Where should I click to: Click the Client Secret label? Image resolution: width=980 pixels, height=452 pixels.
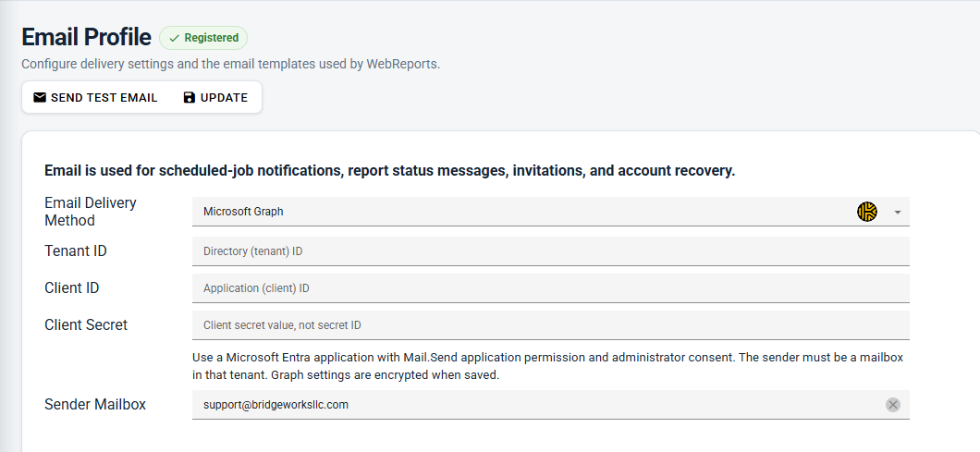[x=86, y=324]
